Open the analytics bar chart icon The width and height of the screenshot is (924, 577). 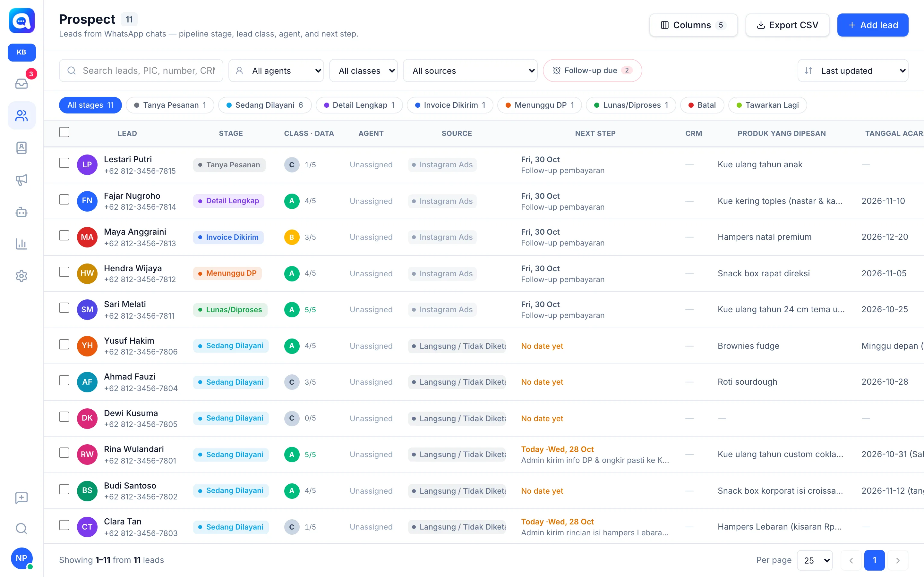coord(21,244)
